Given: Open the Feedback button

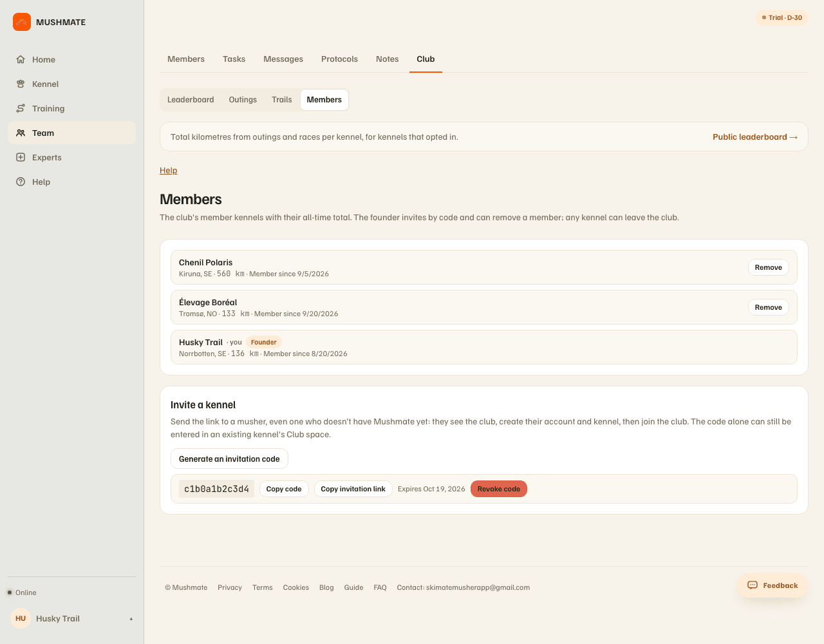Looking at the screenshot, I should pyautogui.click(x=772, y=585).
